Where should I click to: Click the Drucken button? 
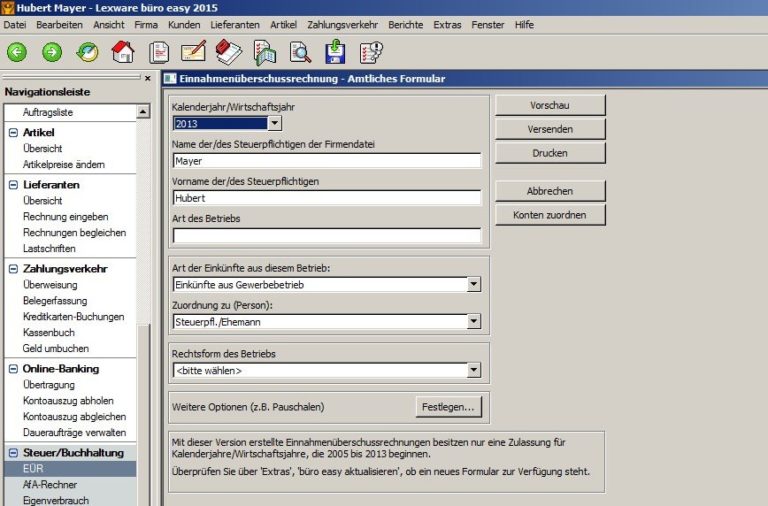(550, 153)
